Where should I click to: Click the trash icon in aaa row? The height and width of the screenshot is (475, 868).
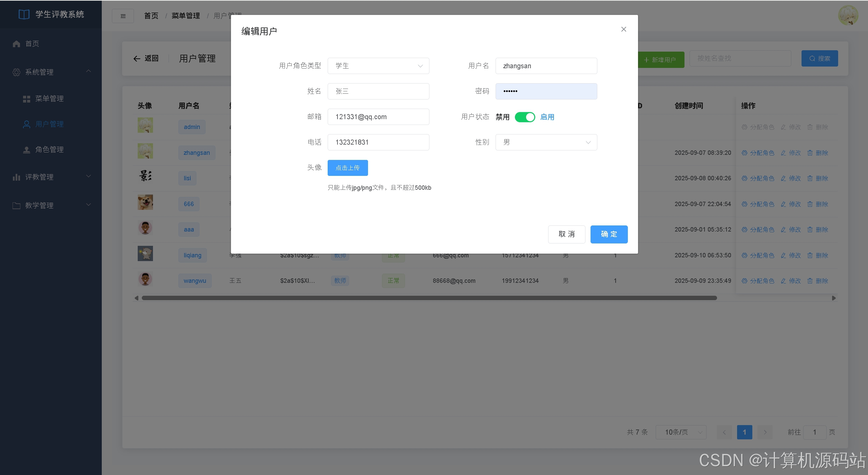click(810, 230)
